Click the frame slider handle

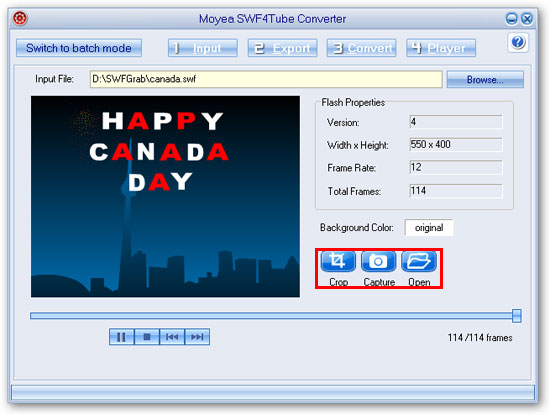516,316
